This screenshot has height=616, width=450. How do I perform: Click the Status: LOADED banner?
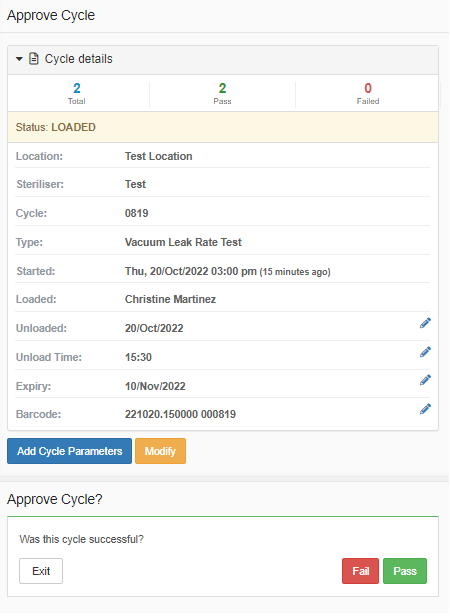pos(223,128)
